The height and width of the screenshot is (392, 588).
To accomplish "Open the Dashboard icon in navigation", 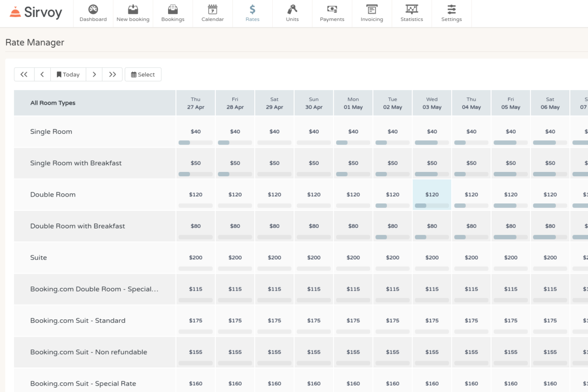I will 93,10.
